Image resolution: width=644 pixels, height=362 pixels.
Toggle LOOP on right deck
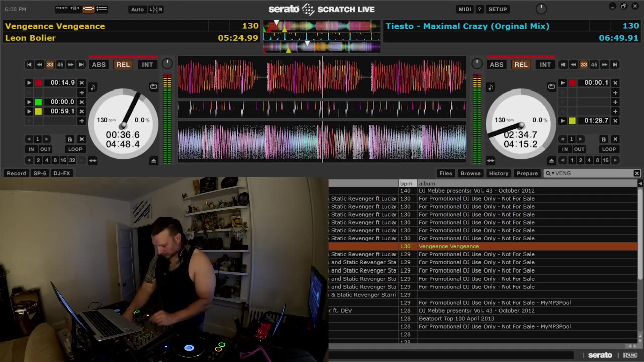[609, 149]
